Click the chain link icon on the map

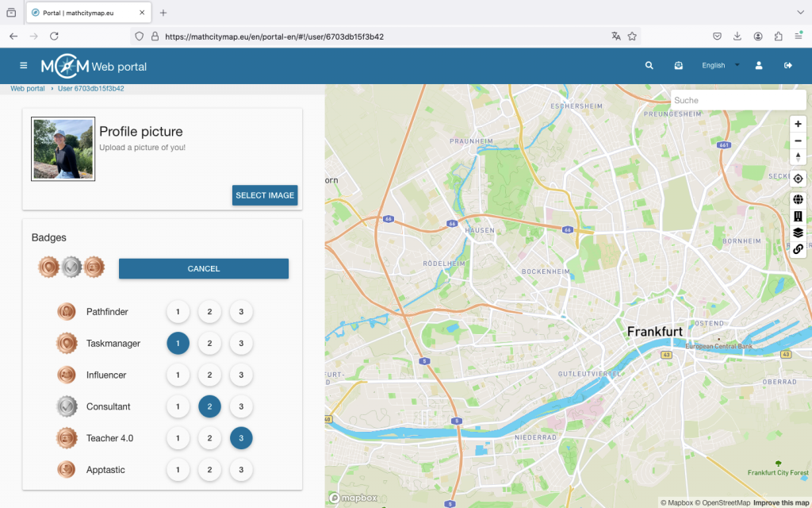coord(798,249)
